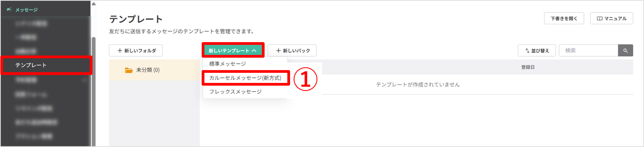644x147 pixels.
Task: Click the 下書きを開く button
Action: (564, 18)
